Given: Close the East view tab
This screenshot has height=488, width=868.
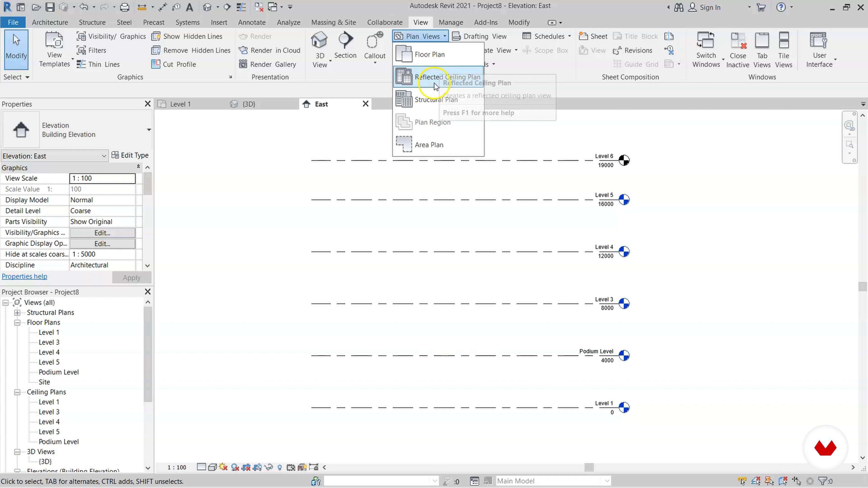Looking at the screenshot, I should click(x=366, y=104).
